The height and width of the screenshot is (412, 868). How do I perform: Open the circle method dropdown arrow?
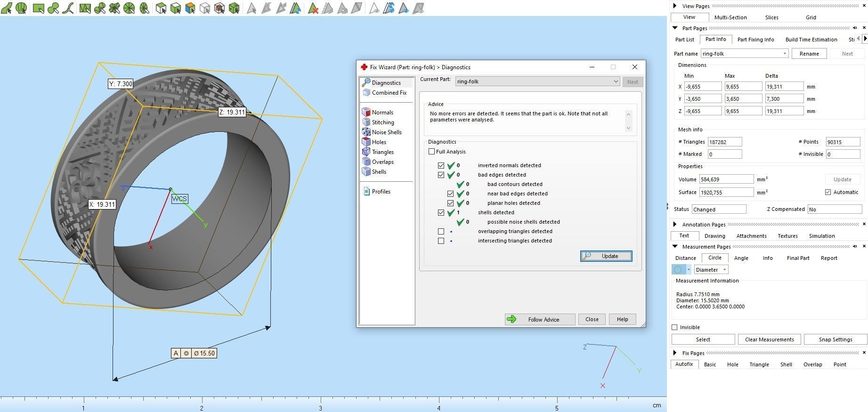(x=689, y=270)
